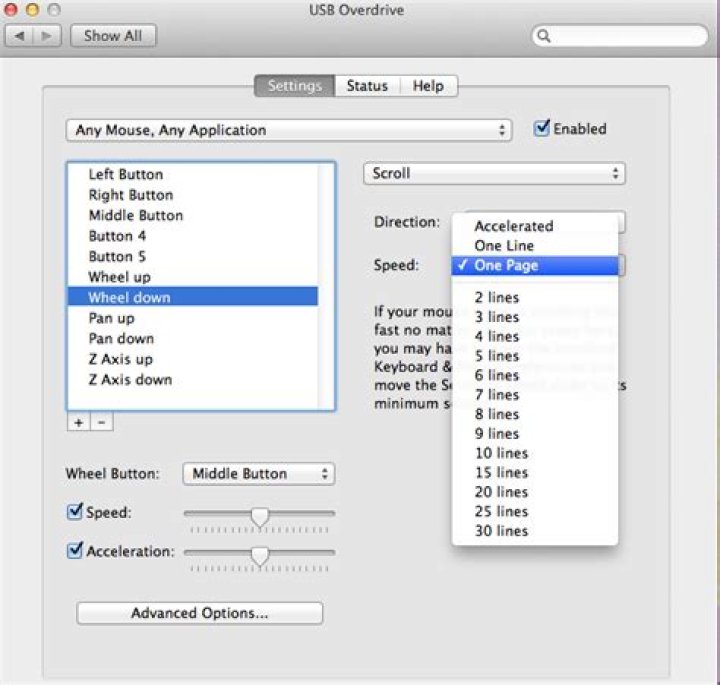Adjust the Speed slider handle
Image resolution: width=720 pixels, height=685 pixels.
tap(260, 517)
